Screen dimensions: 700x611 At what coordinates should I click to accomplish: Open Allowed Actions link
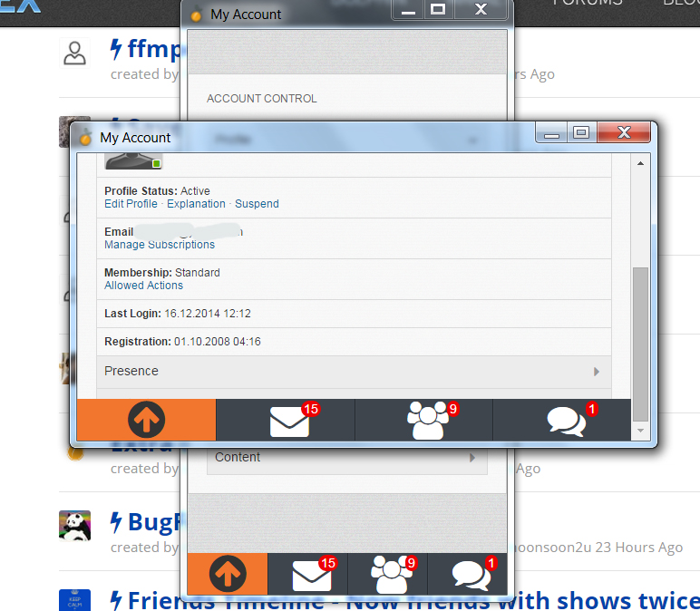pos(143,286)
